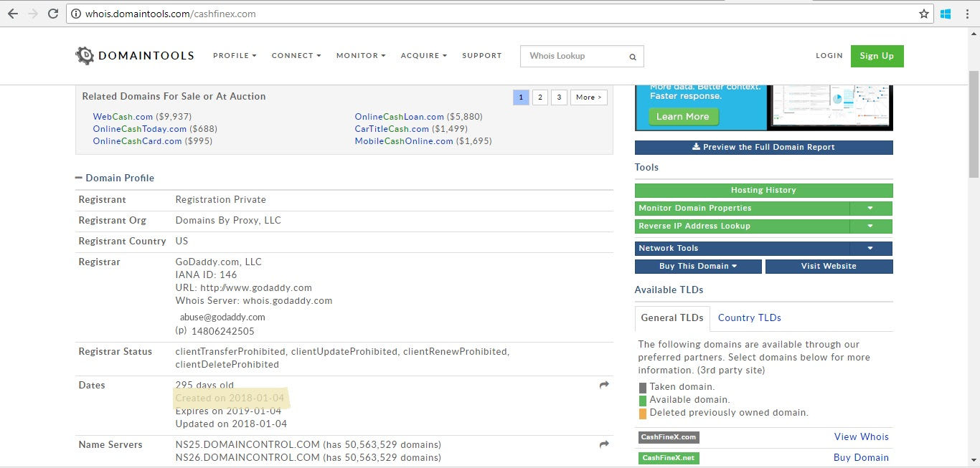Open the WebCash.com domain link
This screenshot has height=468, width=980.
coord(123,117)
